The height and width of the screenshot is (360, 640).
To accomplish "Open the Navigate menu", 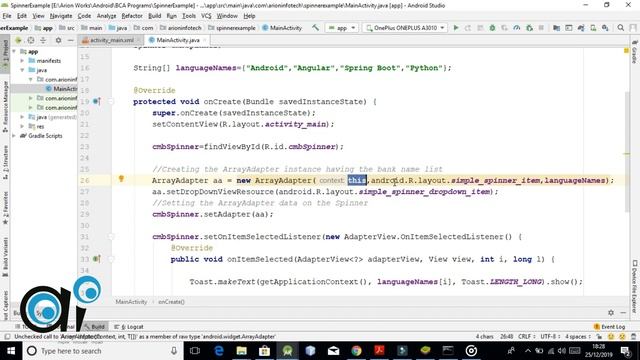I will 61,16.
